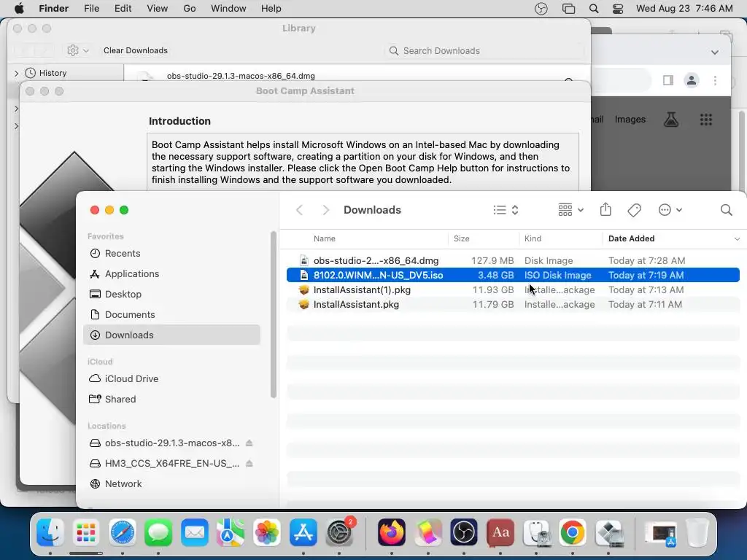
Task: Open Disk Utility in the Dock
Action: click(x=536, y=532)
